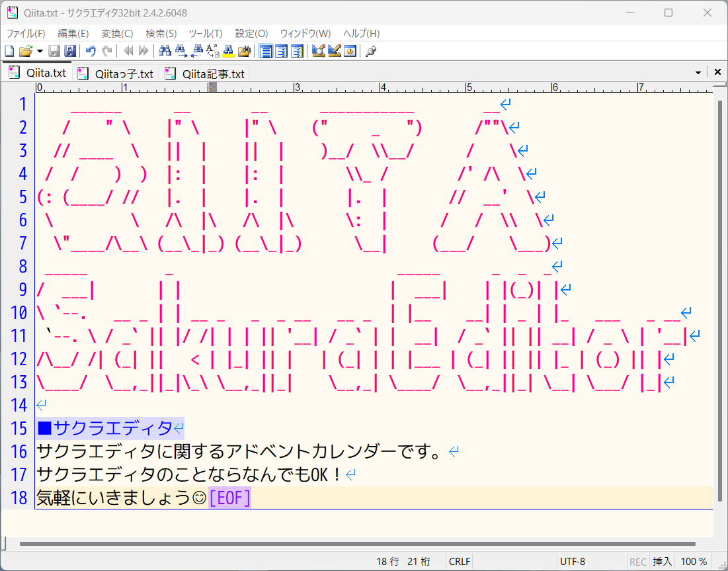Open a file using the folder icon

[x=26, y=51]
